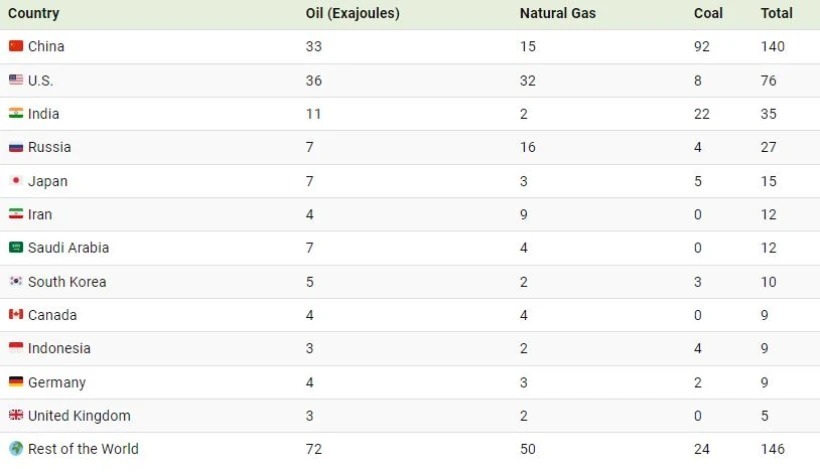Select the Iran country name
The image size is (820, 472).
tap(40, 214)
